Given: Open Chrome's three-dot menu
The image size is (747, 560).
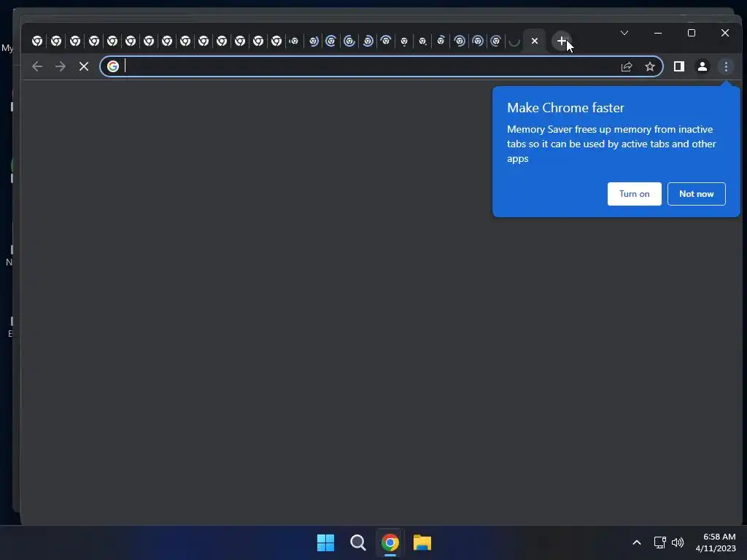Looking at the screenshot, I should tap(726, 66).
